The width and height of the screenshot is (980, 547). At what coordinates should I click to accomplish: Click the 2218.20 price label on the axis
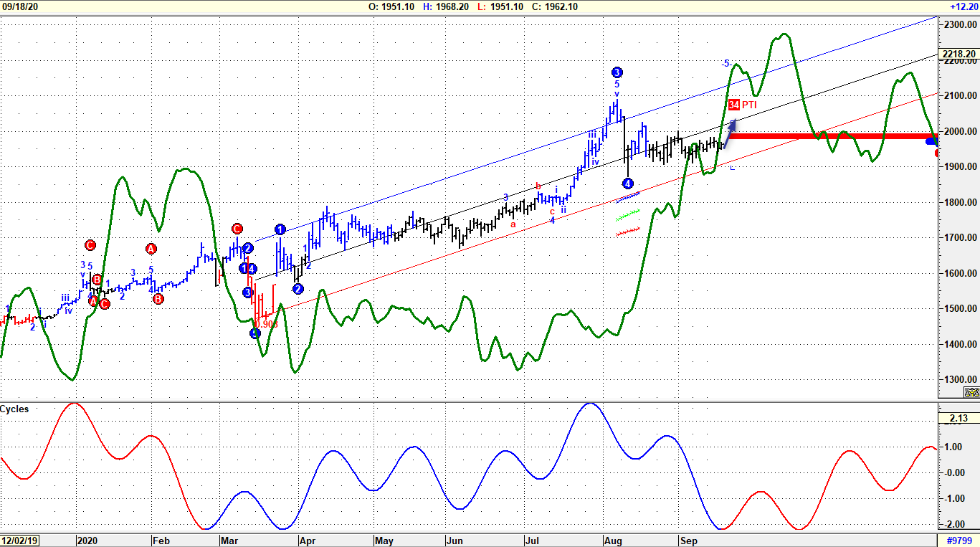[958, 54]
